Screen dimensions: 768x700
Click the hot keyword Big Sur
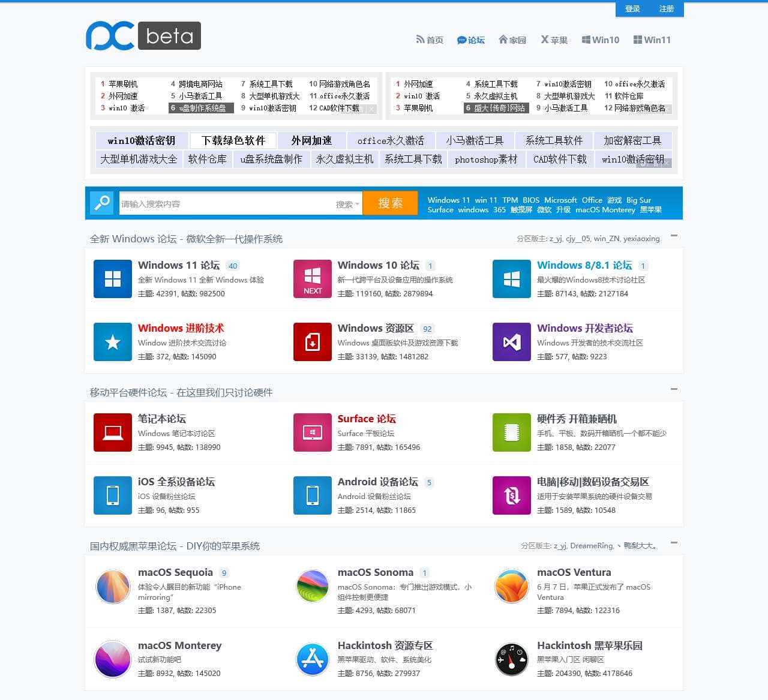point(638,200)
